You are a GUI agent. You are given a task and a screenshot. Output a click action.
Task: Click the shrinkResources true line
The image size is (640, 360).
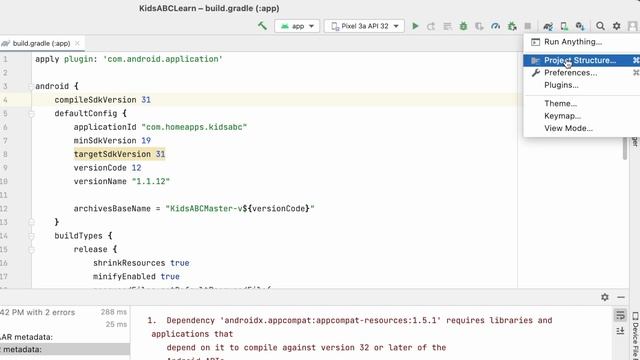(141, 263)
